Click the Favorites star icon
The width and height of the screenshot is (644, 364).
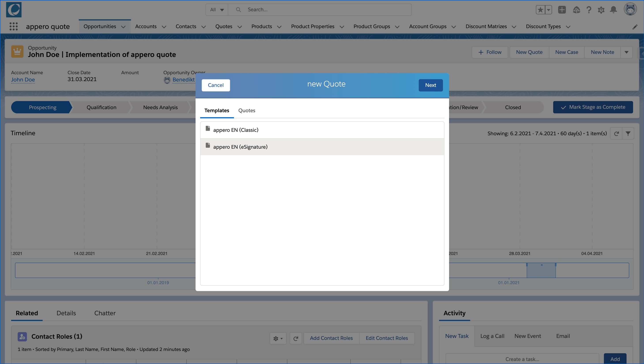coord(540,10)
